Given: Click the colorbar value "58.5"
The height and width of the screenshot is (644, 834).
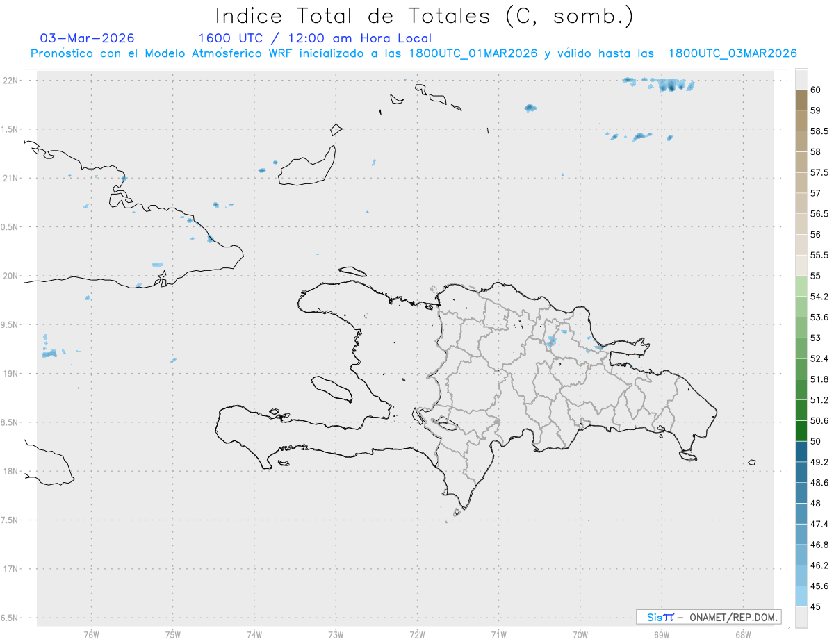Looking at the screenshot, I should pyautogui.click(x=819, y=131).
